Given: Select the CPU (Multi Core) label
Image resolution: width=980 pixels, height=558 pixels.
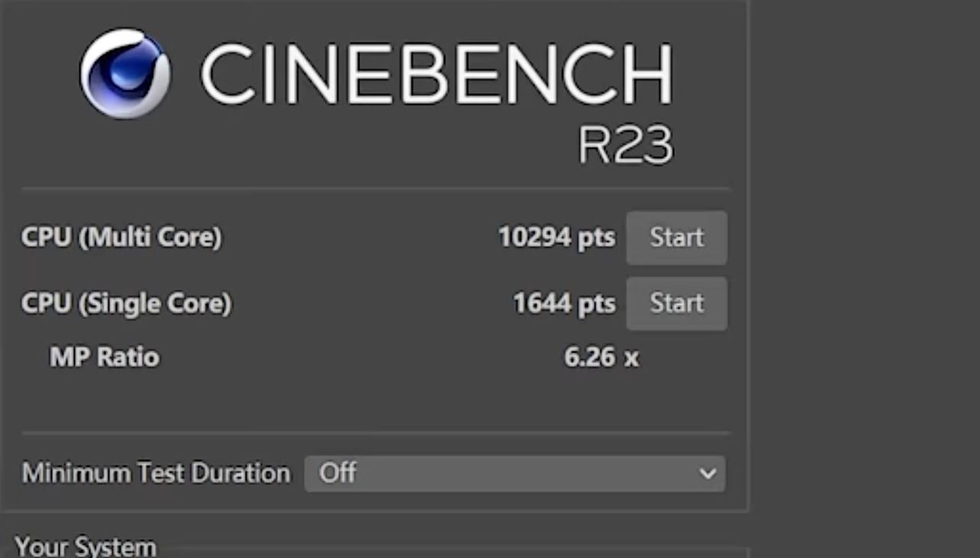Looking at the screenshot, I should tap(121, 237).
